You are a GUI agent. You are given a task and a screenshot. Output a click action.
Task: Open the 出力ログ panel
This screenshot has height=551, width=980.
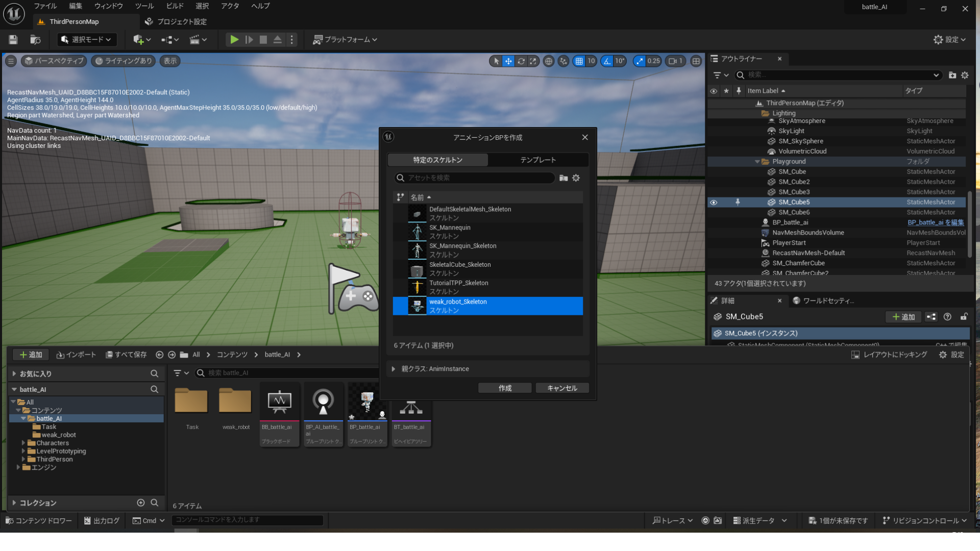point(101,520)
